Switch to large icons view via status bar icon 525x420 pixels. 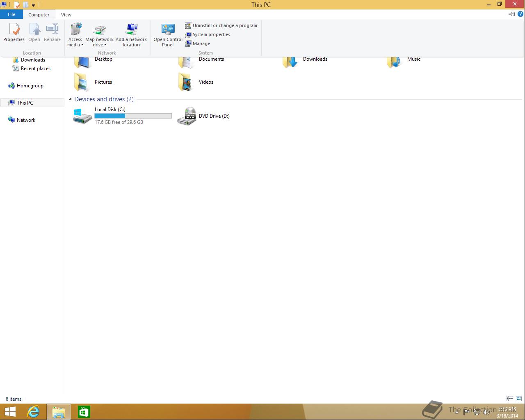[x=519, y=399]
